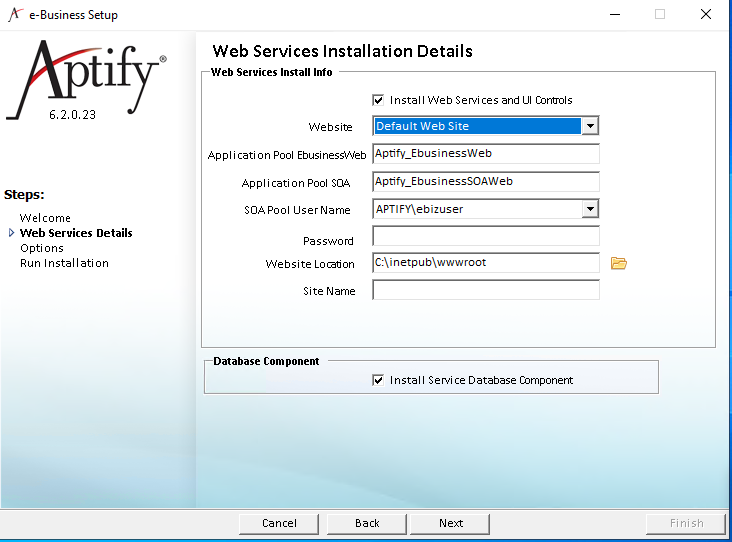732x542 pixels.
Task: Open the SOA Pool User Name dropdown
Action: point(590,209)
